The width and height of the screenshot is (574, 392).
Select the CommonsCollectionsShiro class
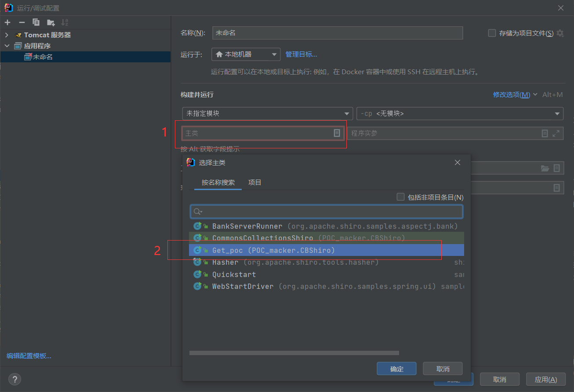(327, 238)
